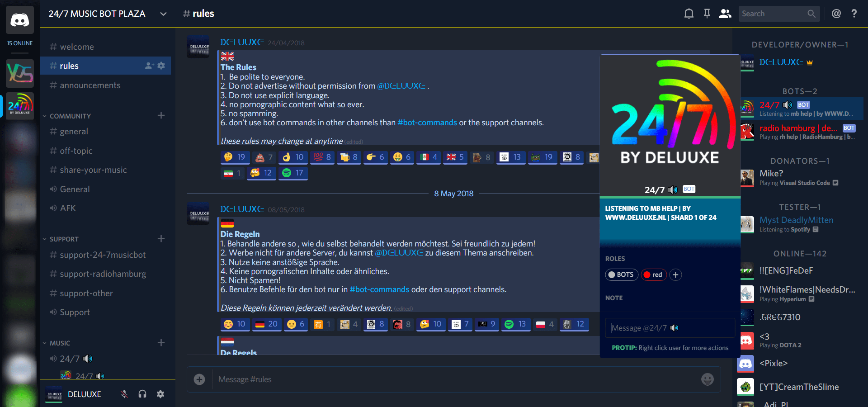Collapse the SUPPORT category
The width and height of the screenshot is (868, 407).
coord(61,239)
